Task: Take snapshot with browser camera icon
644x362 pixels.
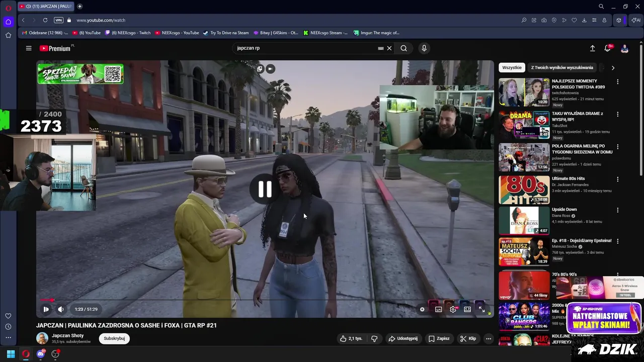Action: click(x=544, y=20)
